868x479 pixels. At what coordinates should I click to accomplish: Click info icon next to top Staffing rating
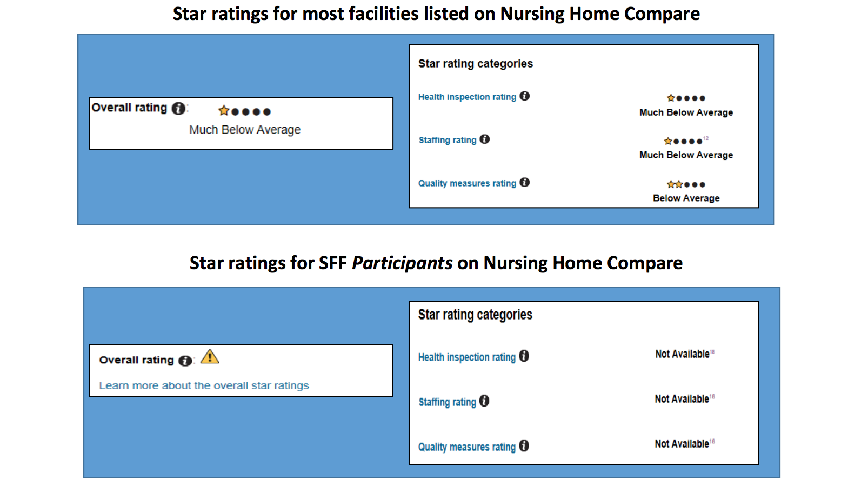tap(485, 139)
